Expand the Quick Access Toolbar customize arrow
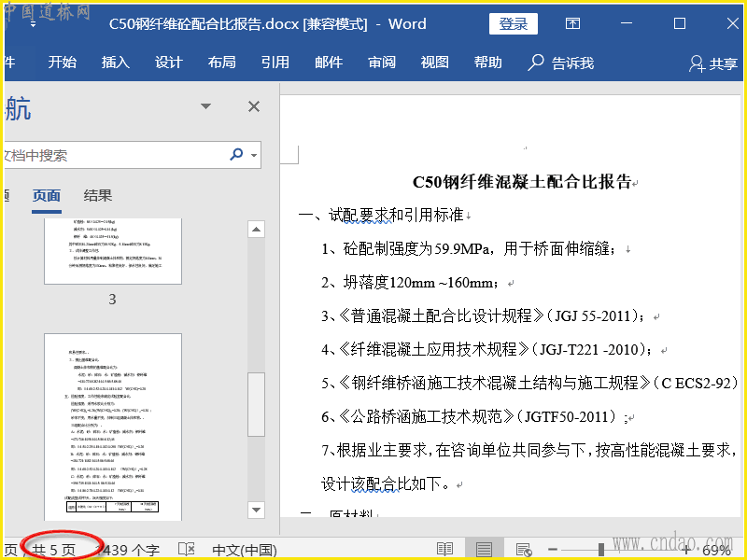This screenshot has height=560, width=747. (x=33, y=24)
